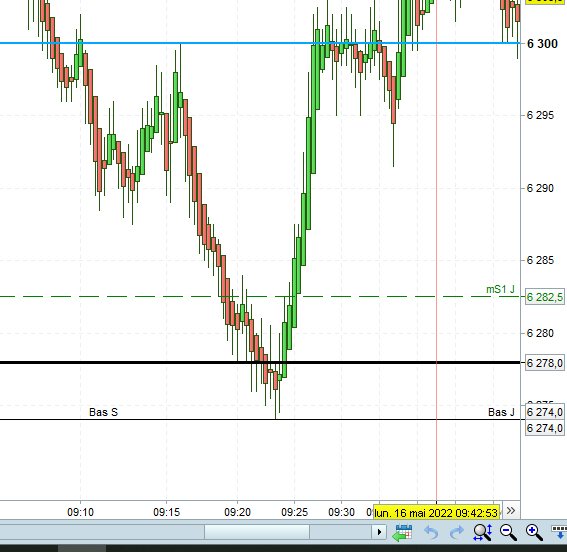Zoom out with the minus magnifier
567x552 pixels.
pyautogui.click(x=508, y=532)
